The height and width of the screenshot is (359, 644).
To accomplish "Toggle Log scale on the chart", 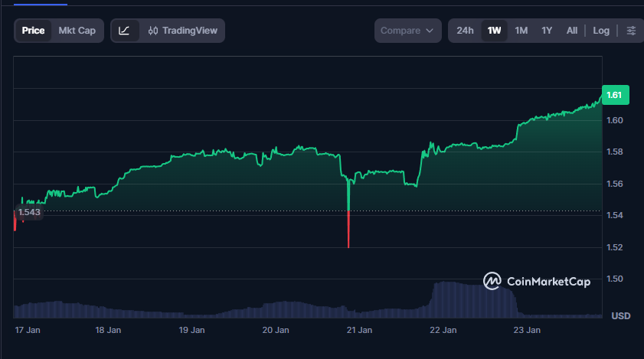I will (x=601, y=31).
